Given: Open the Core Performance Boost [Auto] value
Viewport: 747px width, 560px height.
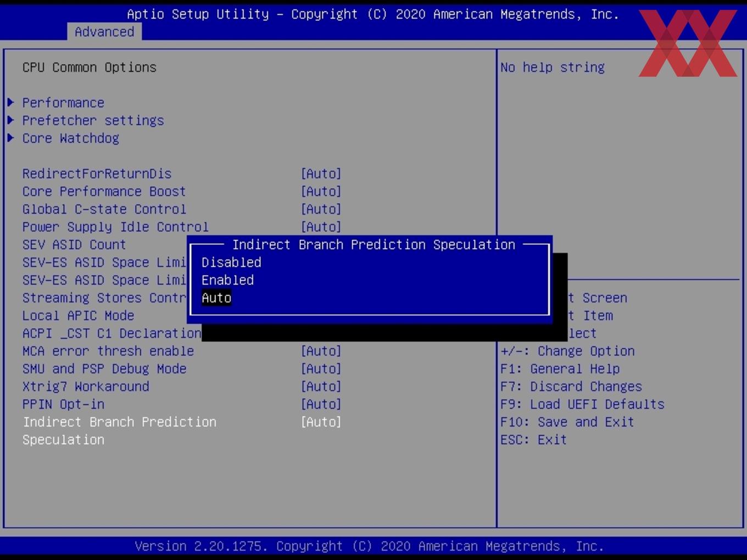Looking at the screenshot, I should pos(321,191).
